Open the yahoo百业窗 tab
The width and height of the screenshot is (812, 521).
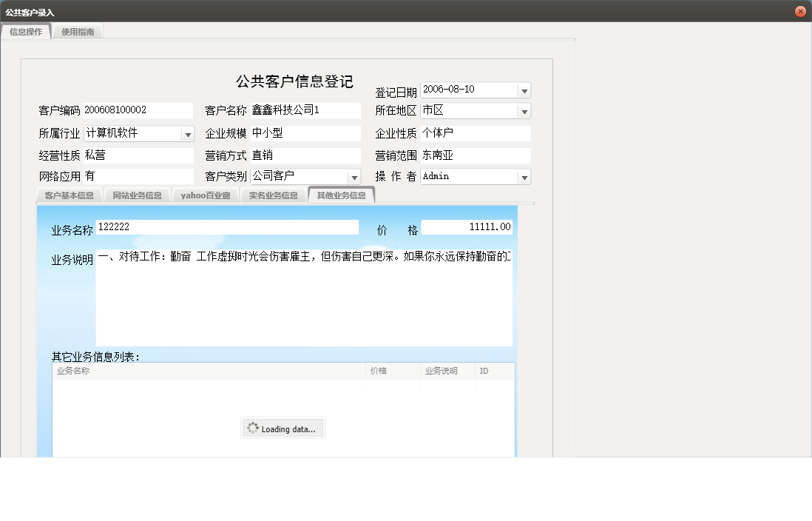click(x=205, y=195)
